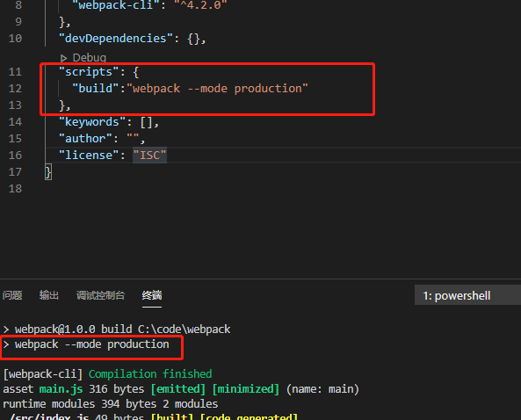Click the Debug code lens link
The width and height of the screenshot is (521, 420).
(x=90, y=58)
